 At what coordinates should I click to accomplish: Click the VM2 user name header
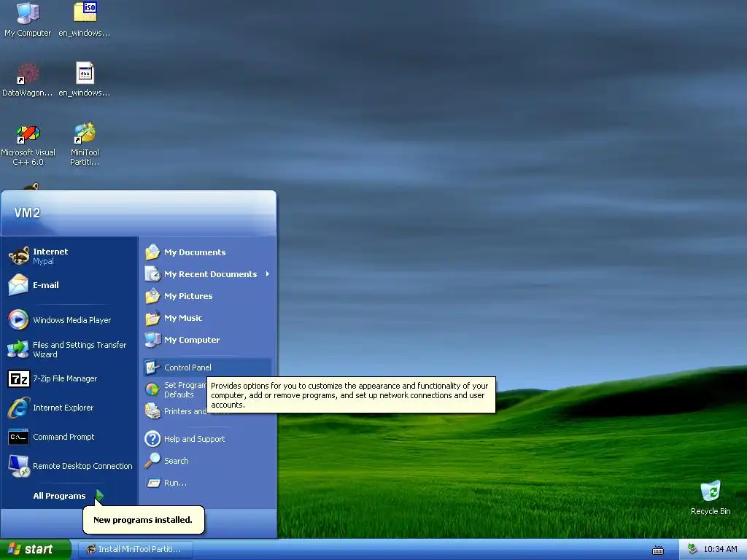point(27,213)
